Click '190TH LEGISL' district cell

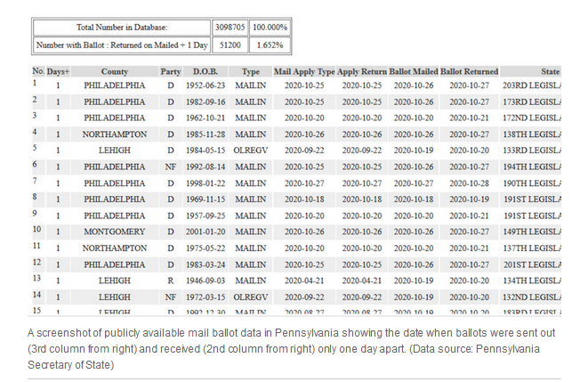[x=531, y=183]
